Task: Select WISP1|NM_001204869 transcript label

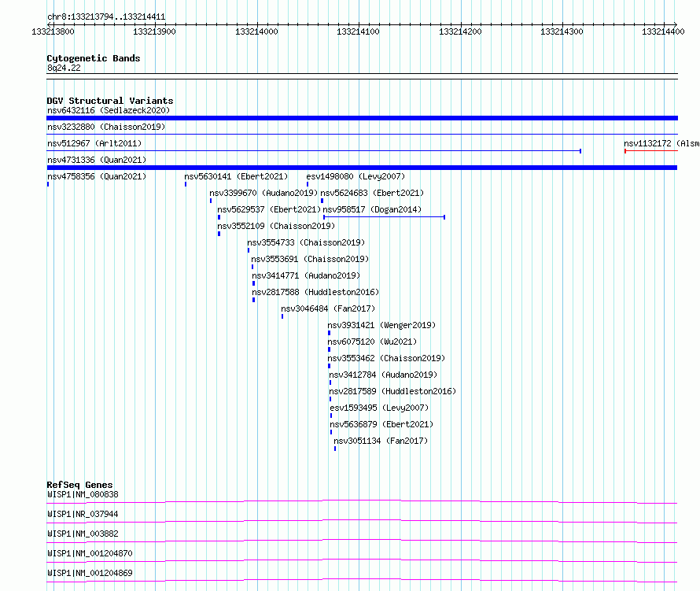Action: pos(90,573)
